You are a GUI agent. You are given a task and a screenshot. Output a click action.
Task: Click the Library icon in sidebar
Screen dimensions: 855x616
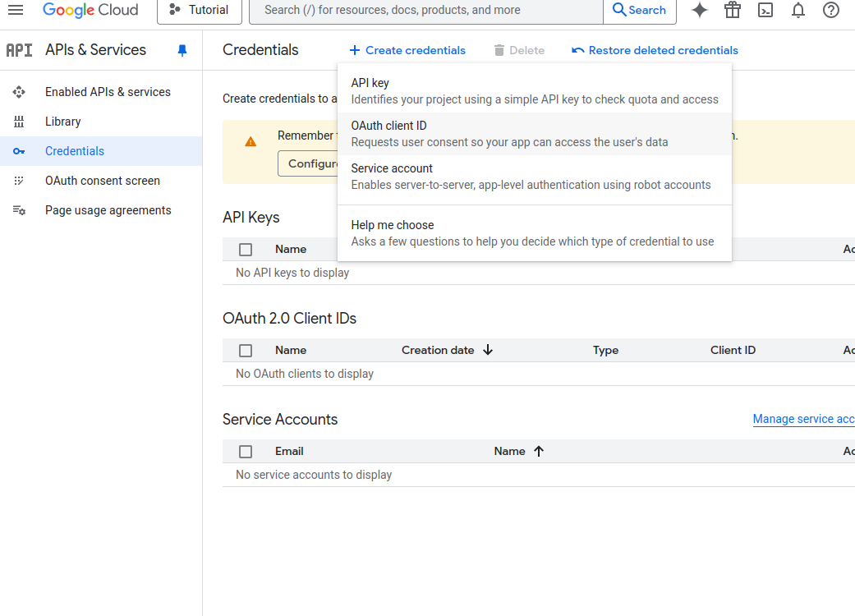19,122
